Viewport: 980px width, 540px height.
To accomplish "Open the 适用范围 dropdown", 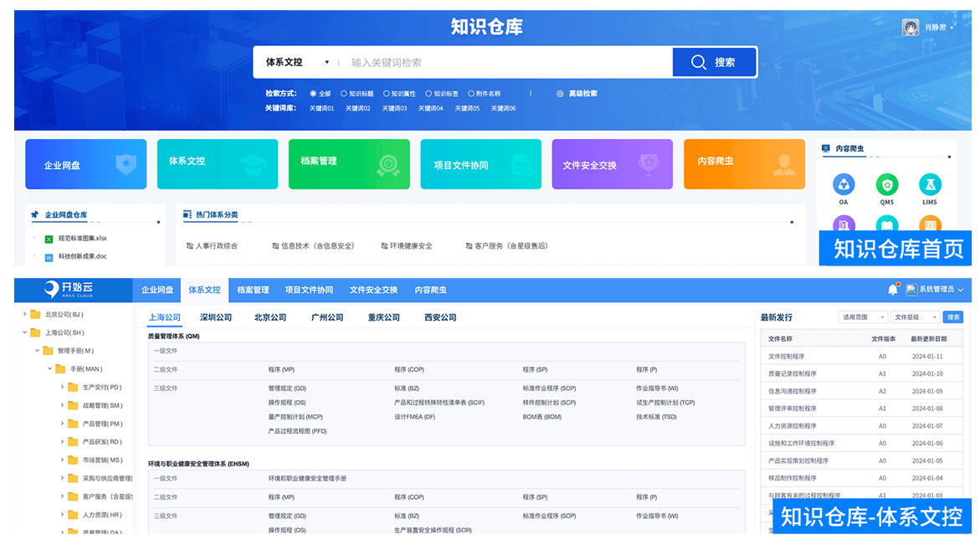I will pyautogui.click(x=864, y=317).
